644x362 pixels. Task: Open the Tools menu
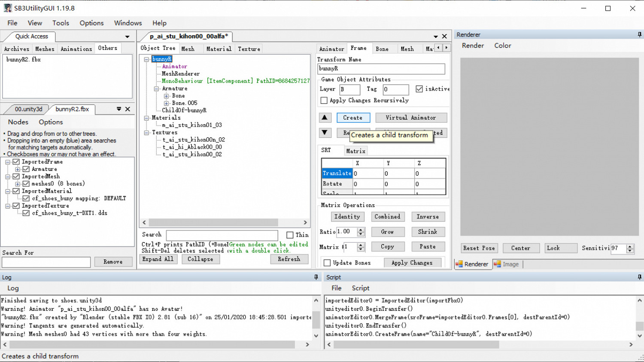click(x=61, y=23)
